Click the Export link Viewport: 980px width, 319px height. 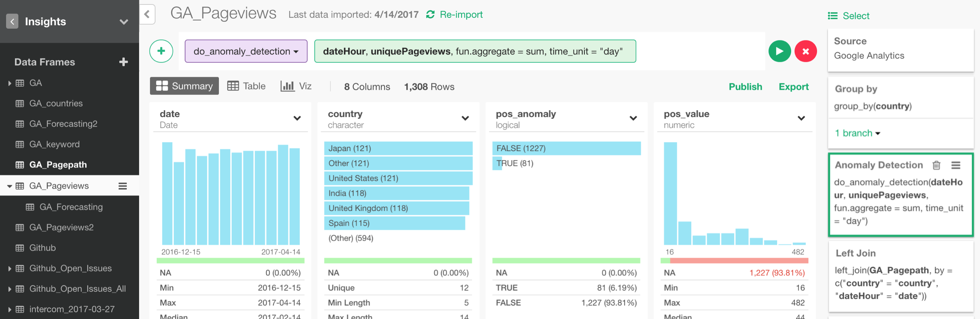[793, 87]
